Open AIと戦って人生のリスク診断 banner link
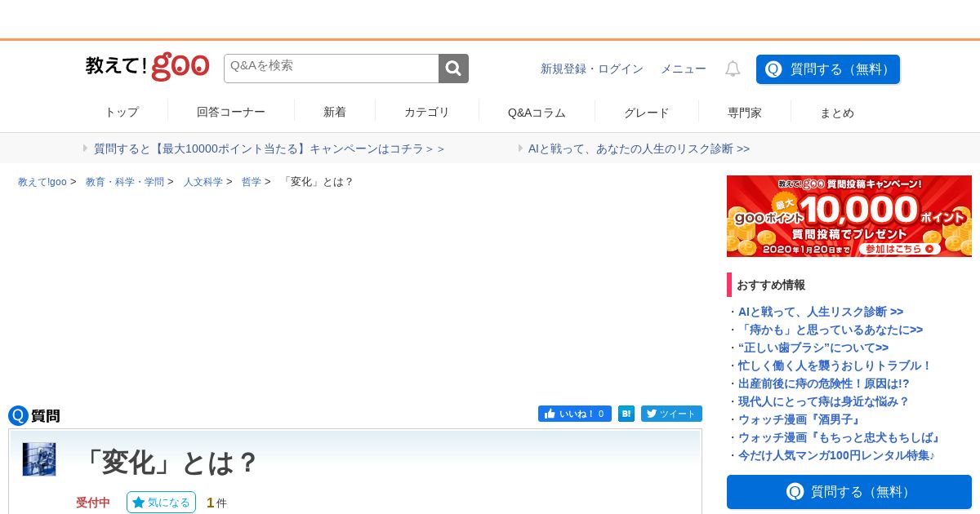Screen dimensions: 980x514 pos(639,148)
